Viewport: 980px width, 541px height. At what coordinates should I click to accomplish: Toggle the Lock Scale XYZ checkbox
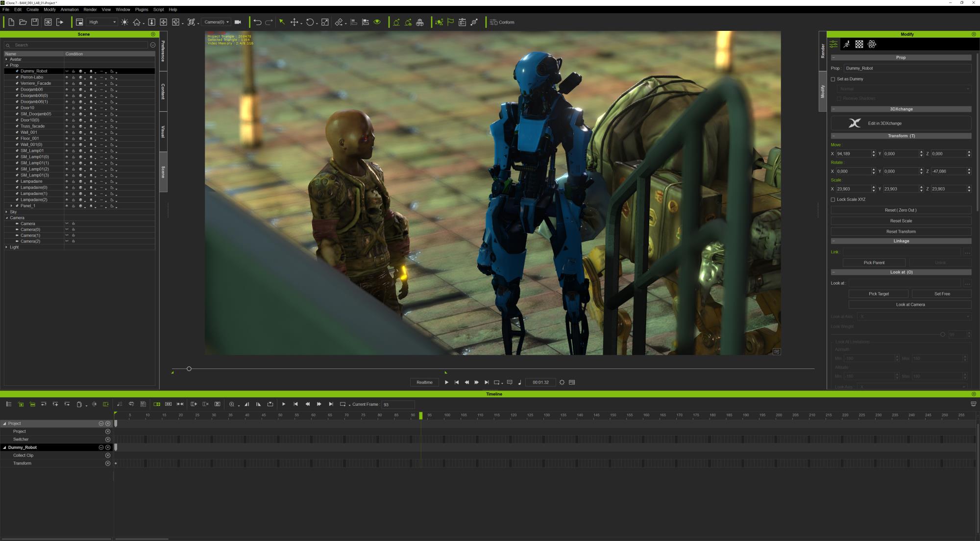pos(833,199)
